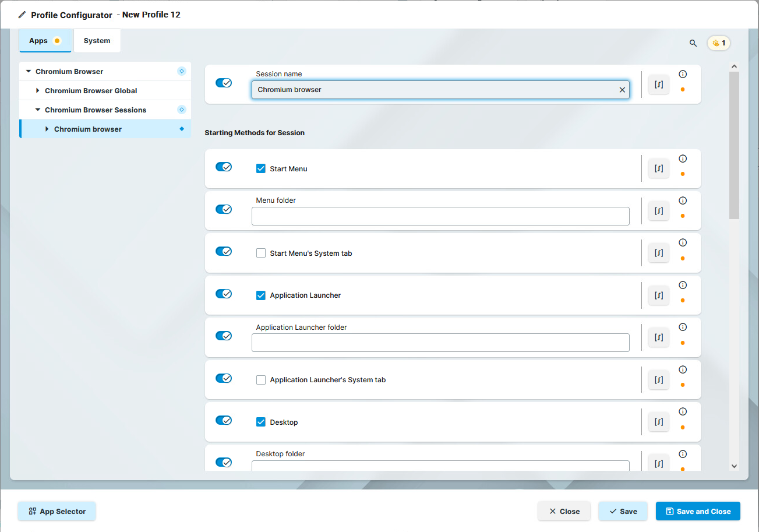The image size is (759, 532).
Task: Click the diamond icon on Chromium Browser Sessions
Action: tap(181, 110)
